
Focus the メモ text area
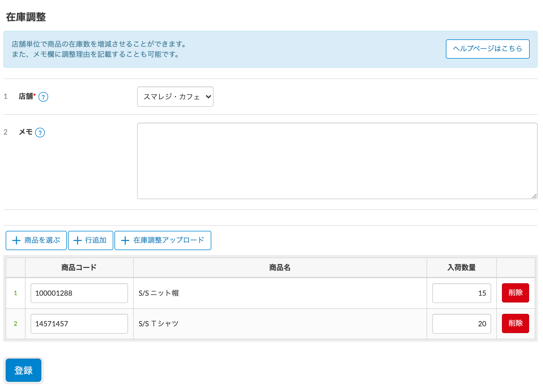tap(337, 161)
